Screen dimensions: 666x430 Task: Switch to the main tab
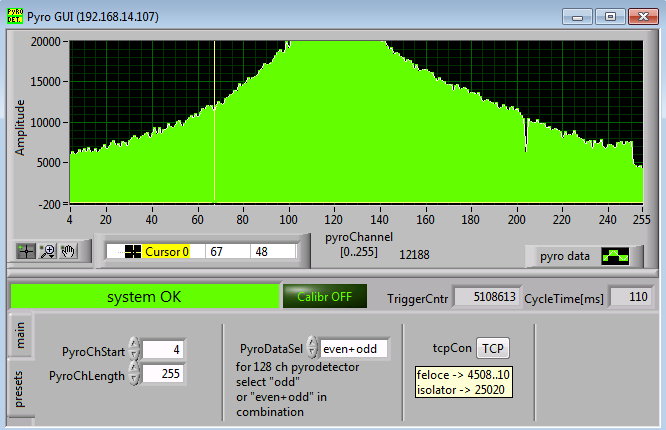18,332
